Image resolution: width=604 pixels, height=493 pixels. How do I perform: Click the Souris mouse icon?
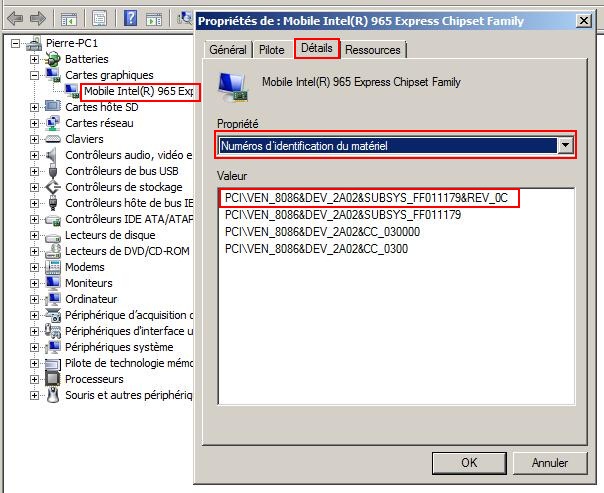click(x=53, y=395)
